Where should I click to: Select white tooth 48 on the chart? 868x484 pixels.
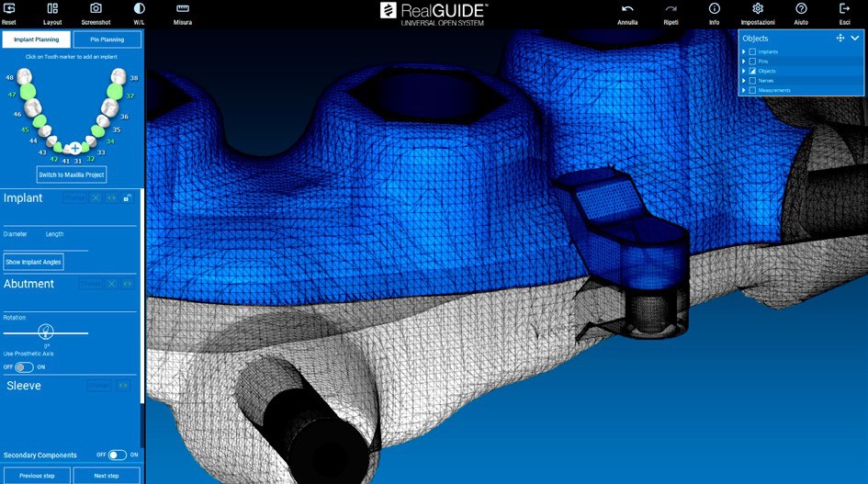tap(25, 76)
